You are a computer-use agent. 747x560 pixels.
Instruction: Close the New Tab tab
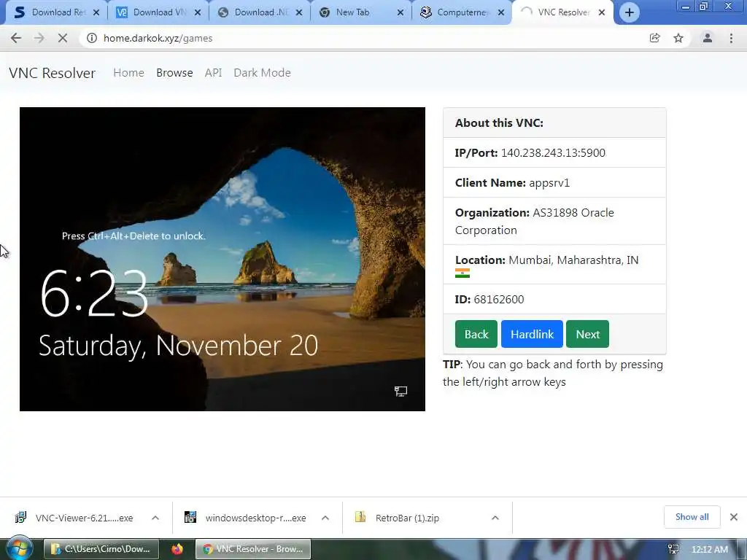point(400,12)
